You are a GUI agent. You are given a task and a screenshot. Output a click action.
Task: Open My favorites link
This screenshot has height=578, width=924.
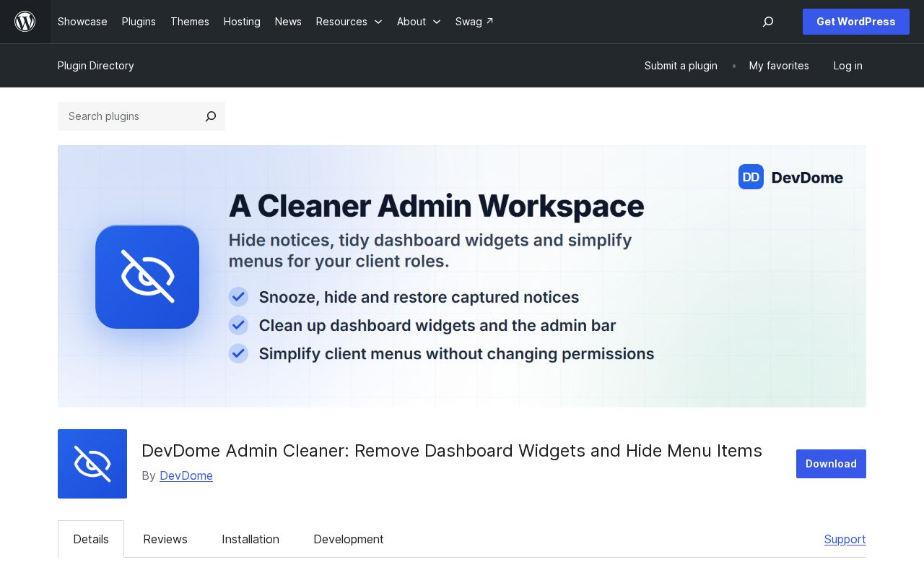coord(779,66)
